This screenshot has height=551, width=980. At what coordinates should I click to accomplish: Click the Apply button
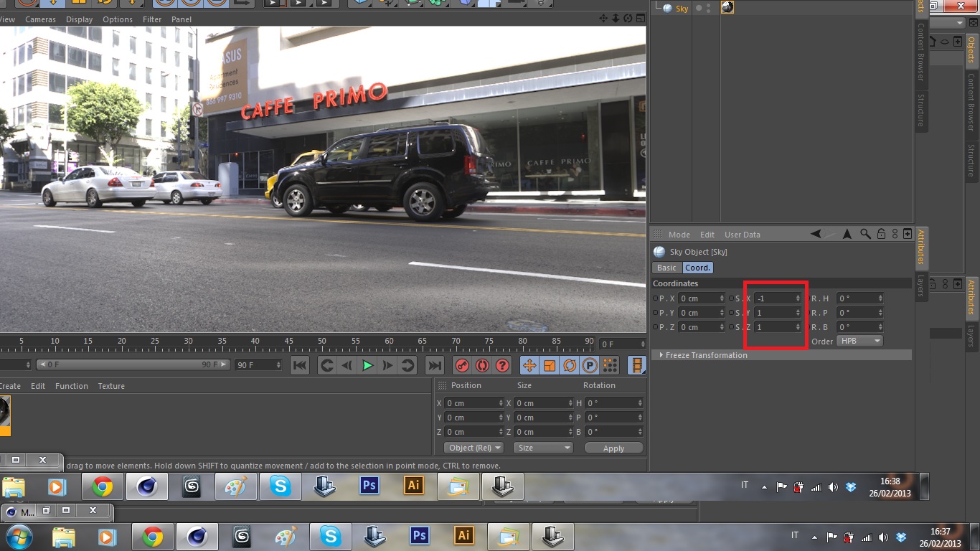613,448
